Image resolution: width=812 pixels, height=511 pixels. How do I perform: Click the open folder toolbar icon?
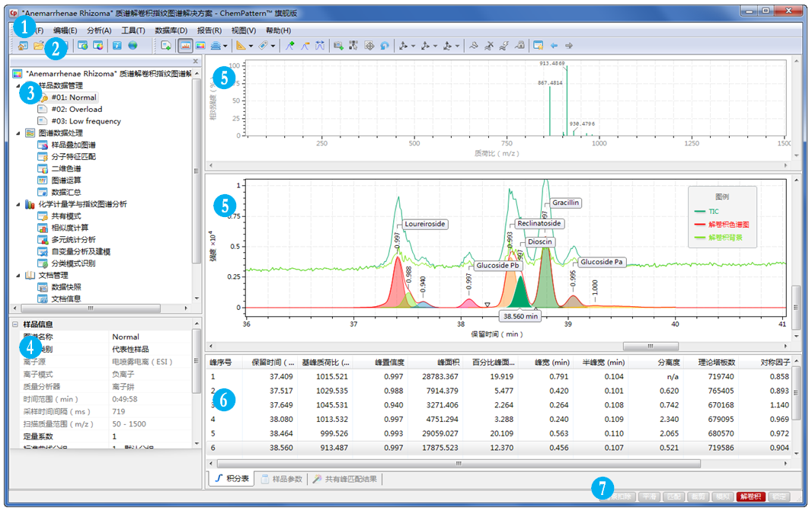point(37,46)
